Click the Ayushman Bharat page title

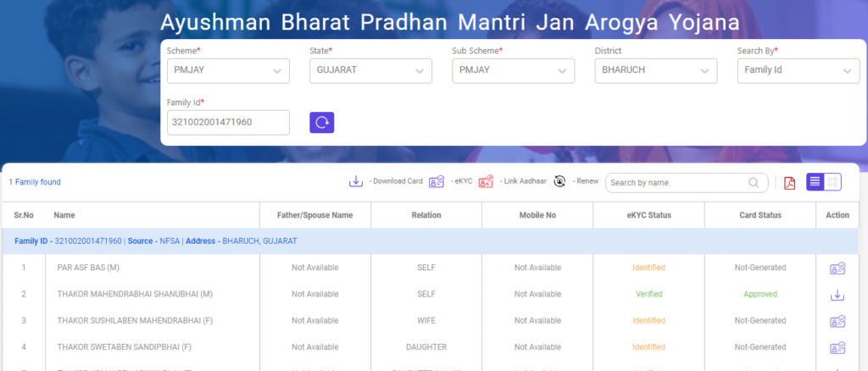tap(450, 23)
